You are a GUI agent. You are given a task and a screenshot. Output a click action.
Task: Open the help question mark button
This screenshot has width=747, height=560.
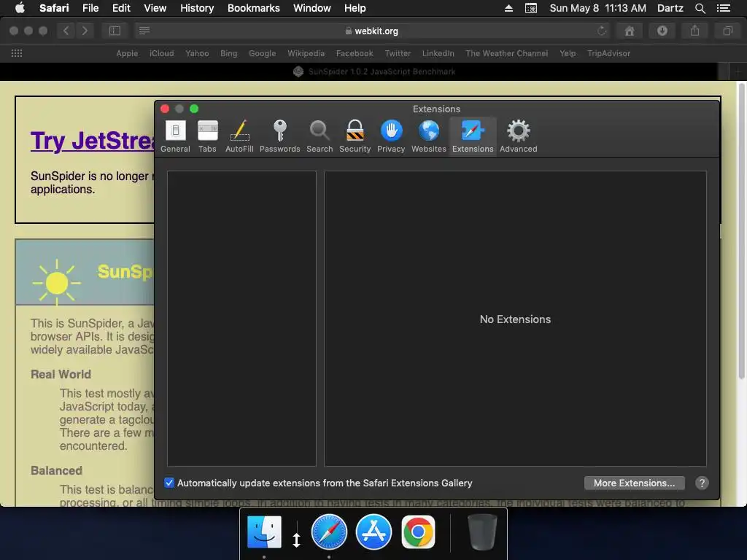pyautogui.click(x=702, y=483)
